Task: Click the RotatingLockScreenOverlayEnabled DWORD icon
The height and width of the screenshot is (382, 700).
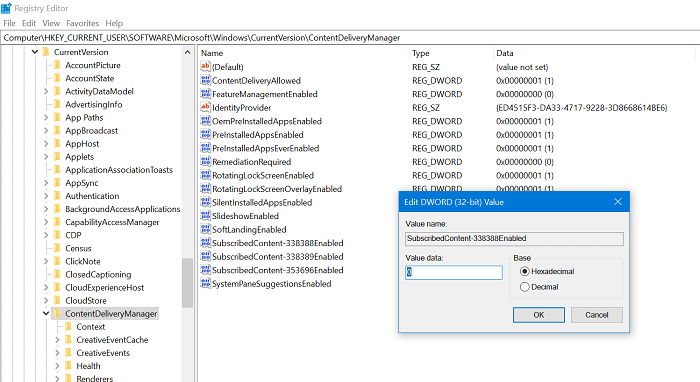Action: point(205,189)
